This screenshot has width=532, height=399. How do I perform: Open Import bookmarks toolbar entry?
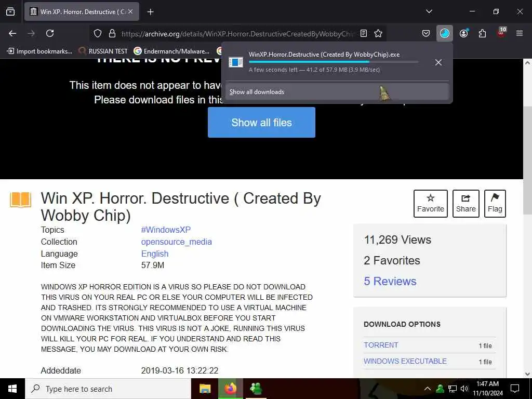[x=39, y=51]
